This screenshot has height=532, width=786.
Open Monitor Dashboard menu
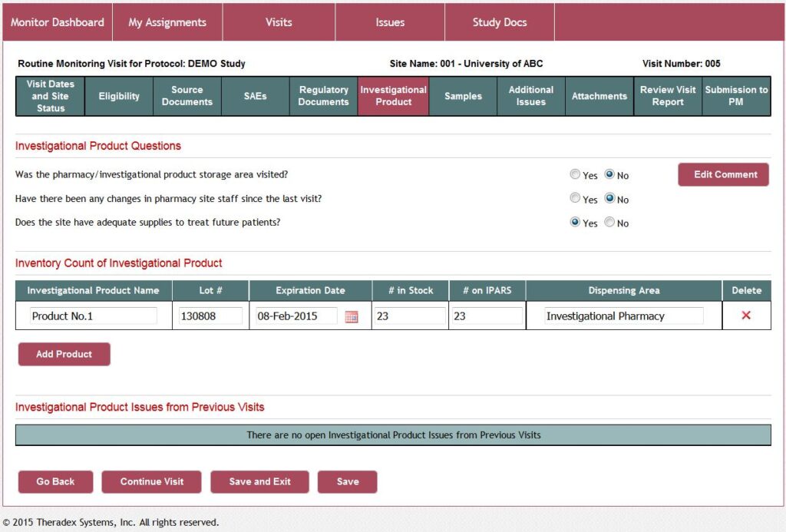pyautogui.click(x=57, y=22)
